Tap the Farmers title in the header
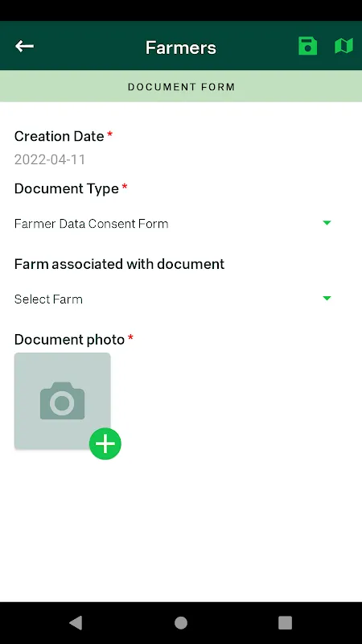Viewport: 362px width, 644px height. point(180,47)
